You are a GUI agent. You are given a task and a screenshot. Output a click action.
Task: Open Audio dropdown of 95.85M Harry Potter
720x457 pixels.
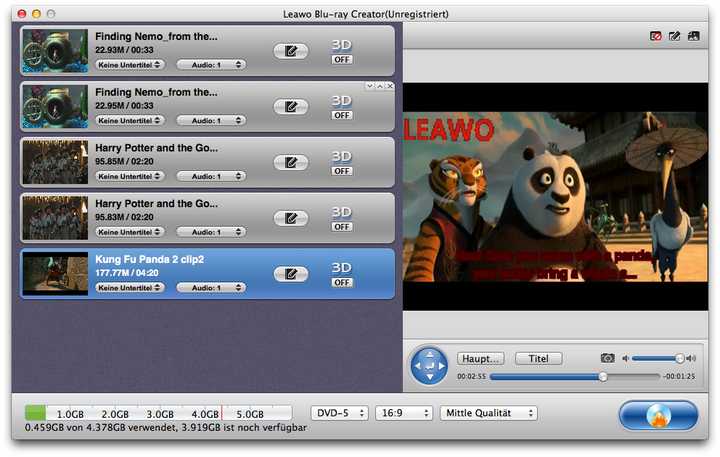(x=211, y=176)
